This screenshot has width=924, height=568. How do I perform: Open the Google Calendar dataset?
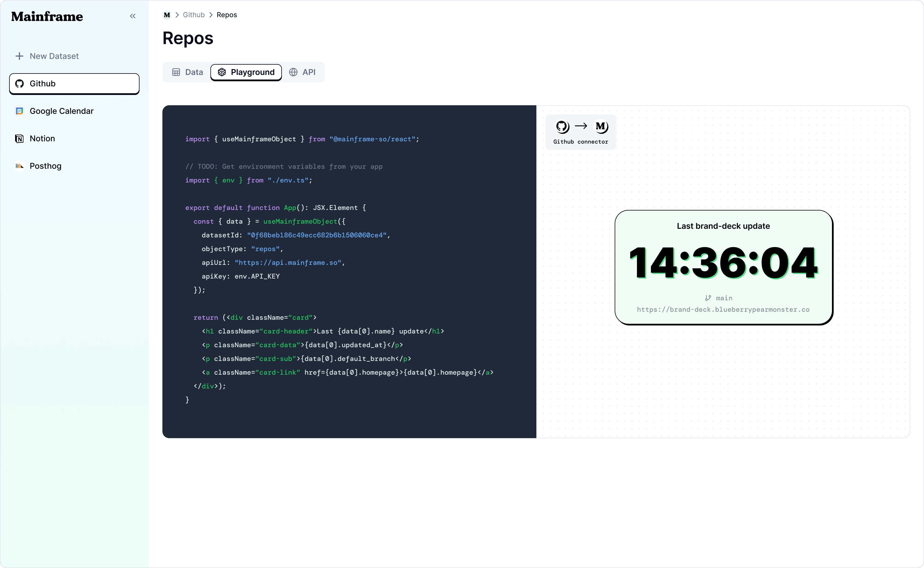coord(61,111)
